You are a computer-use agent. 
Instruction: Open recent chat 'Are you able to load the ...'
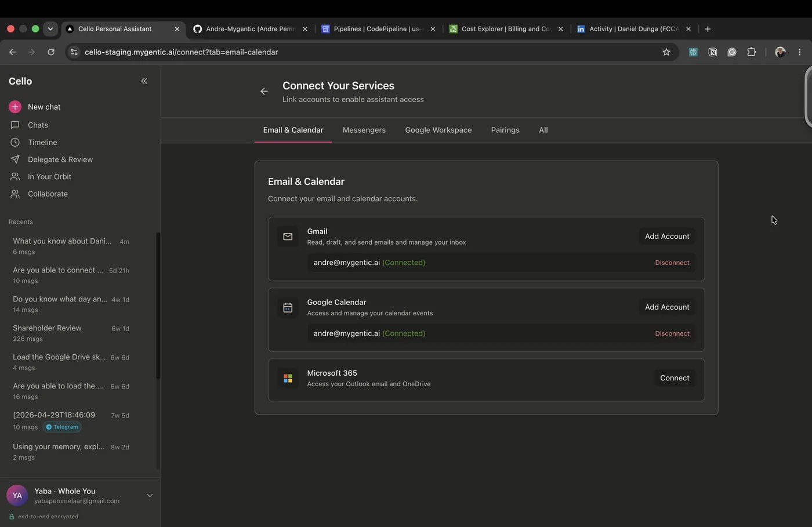click(x=71, y=391)
